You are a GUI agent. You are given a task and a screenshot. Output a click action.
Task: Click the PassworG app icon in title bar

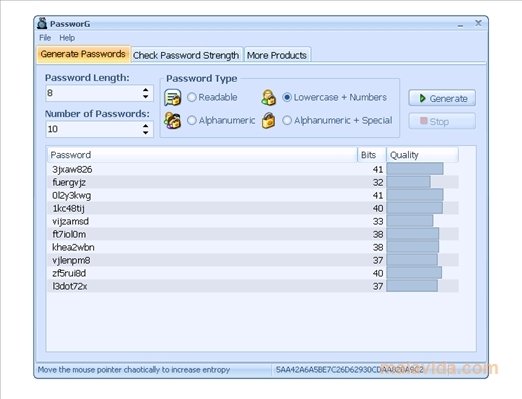click(42, 23)
